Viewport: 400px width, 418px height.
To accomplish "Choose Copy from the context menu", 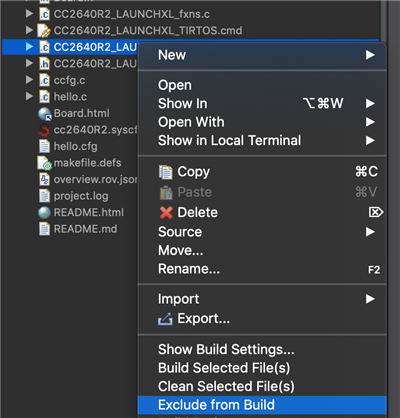I will pyautogui.click(x=262, y=172).
